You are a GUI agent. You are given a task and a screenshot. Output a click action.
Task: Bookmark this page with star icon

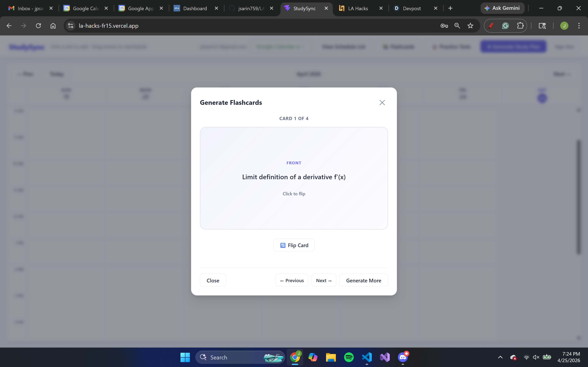470,26
